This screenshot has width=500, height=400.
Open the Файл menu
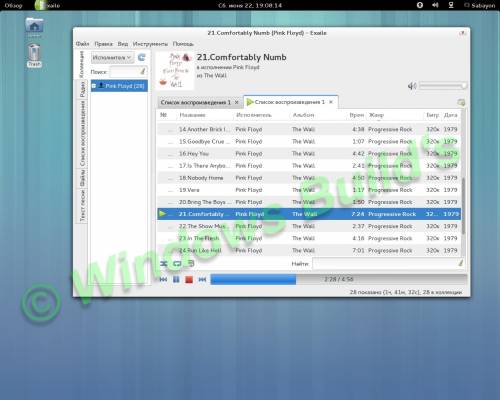82,44
